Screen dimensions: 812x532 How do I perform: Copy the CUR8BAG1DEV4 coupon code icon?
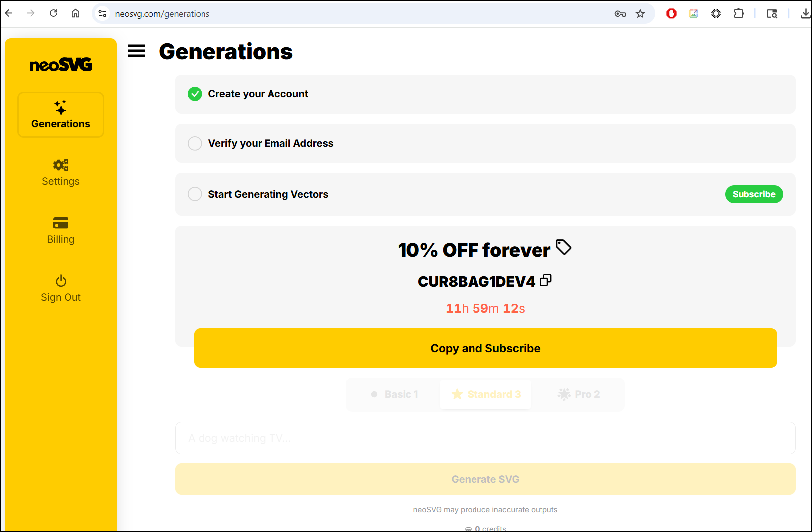[546, 280]
